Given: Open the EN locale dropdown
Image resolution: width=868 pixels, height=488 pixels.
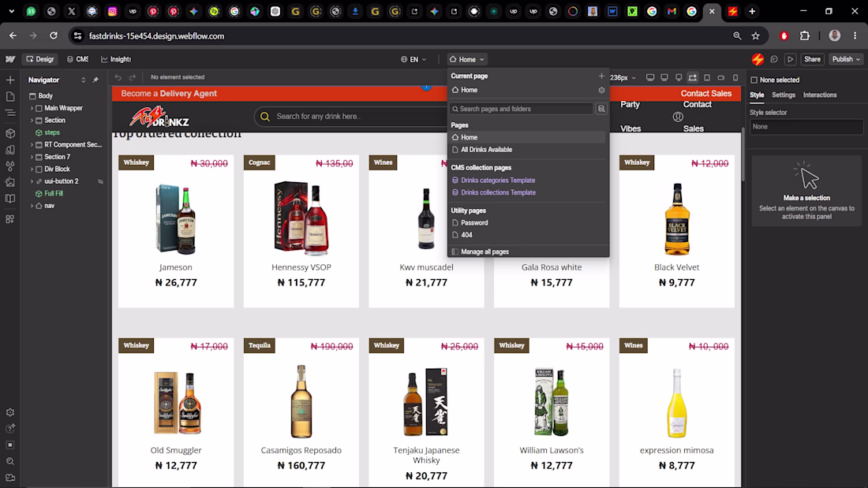Looking at the screenshot, I should tap(413, 59).
